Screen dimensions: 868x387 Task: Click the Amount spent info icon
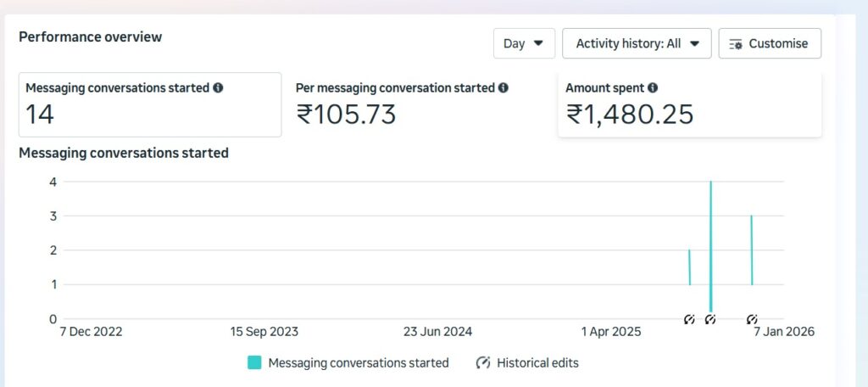[x=653, y=87]
